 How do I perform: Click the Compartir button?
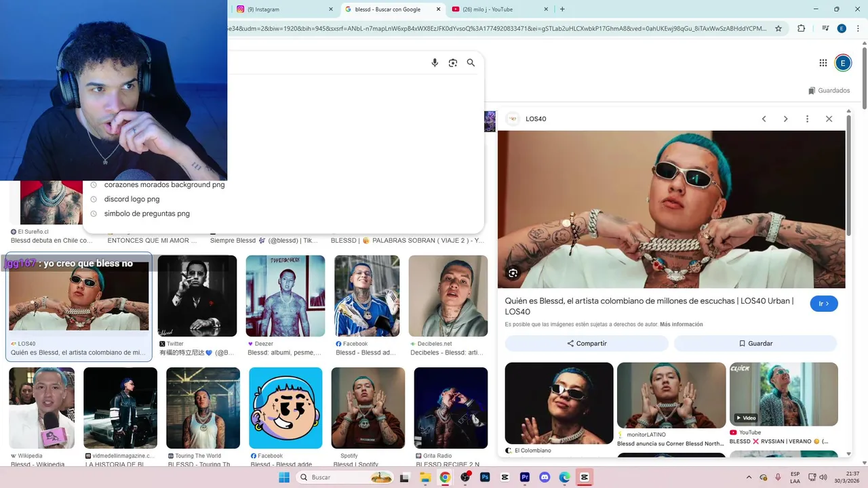point(587,344)
